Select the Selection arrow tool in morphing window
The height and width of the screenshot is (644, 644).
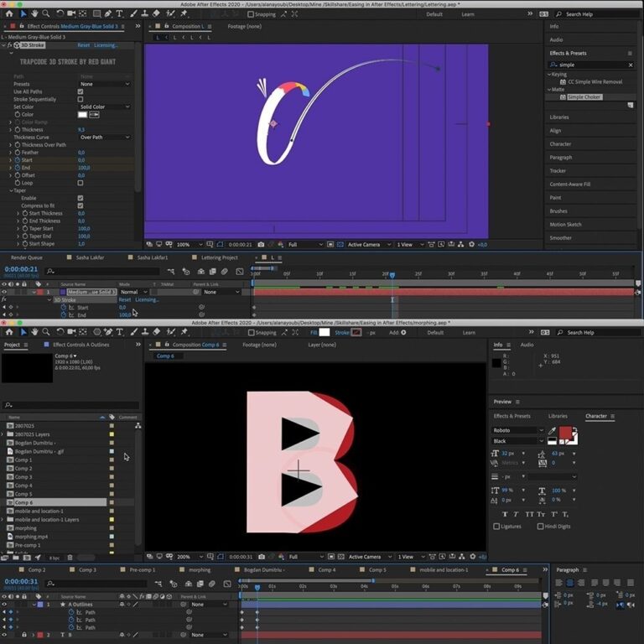click(x=23, y=332)
